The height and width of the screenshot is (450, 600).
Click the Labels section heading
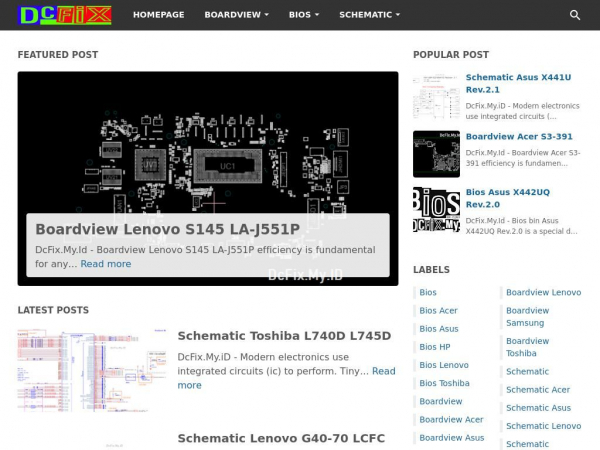click(431, 270)
